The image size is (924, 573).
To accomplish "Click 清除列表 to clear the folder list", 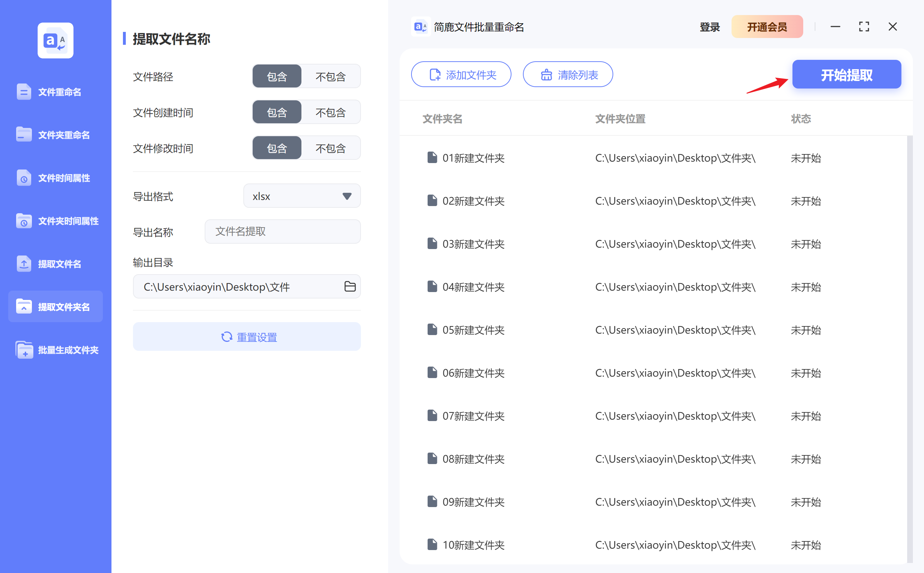I will coord(568,74).
